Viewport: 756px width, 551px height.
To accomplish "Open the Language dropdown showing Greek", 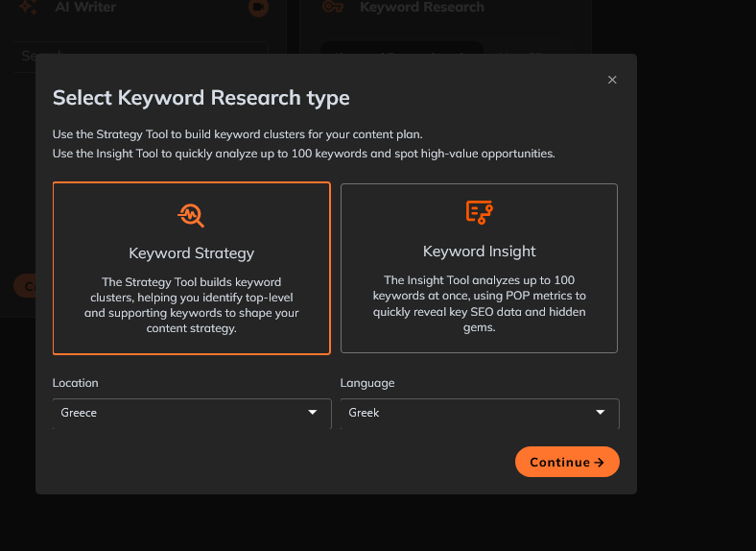I will click(480, 413).
